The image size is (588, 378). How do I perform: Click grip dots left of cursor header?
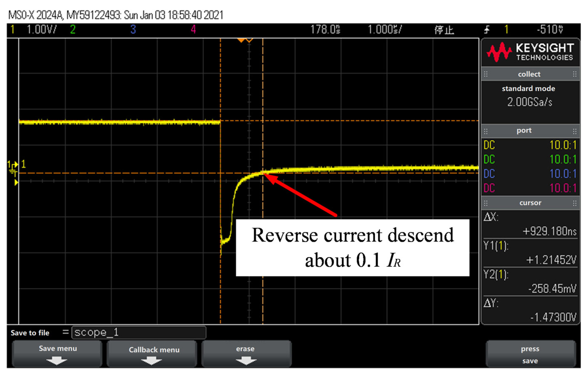point(486,203)
